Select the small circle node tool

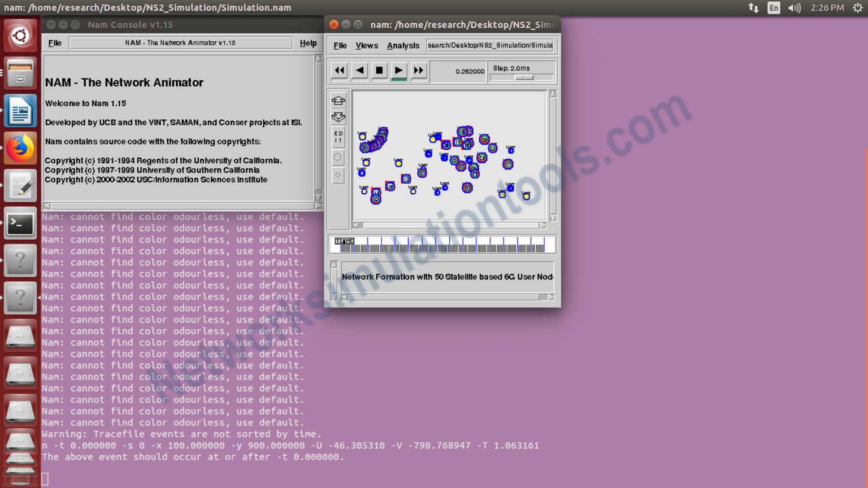coord(338,176)
